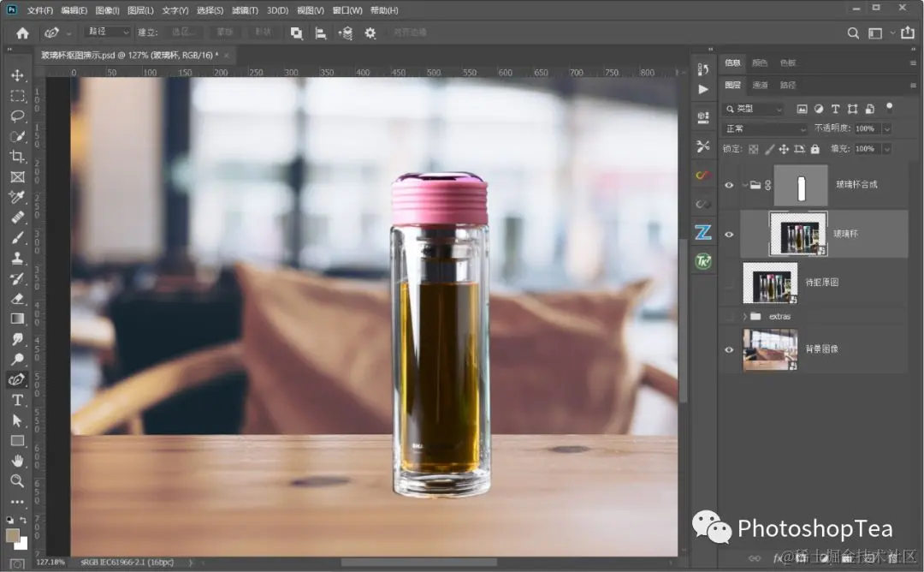Open the History panel icon
Viewport: 924px width, 572px height.
[x=703, y=69]
